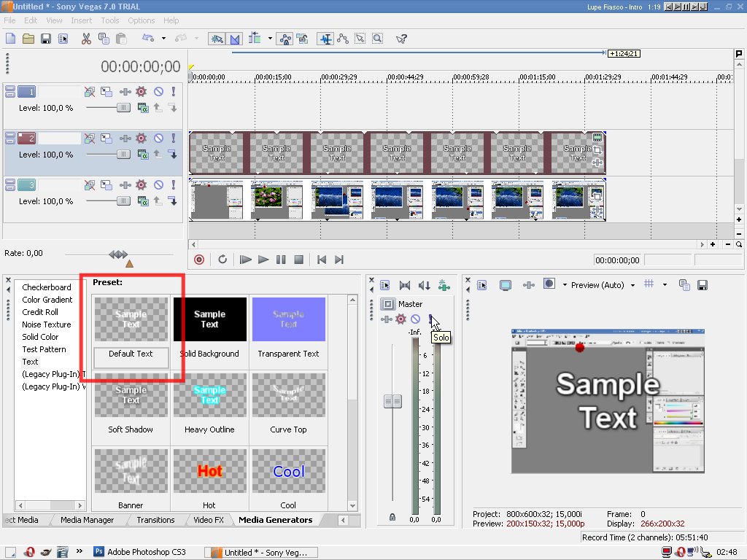Click the mixer Dim Output icon
The height and width of the screenshot is (560, 747).
pyautogui.click(x=424, y=285)
